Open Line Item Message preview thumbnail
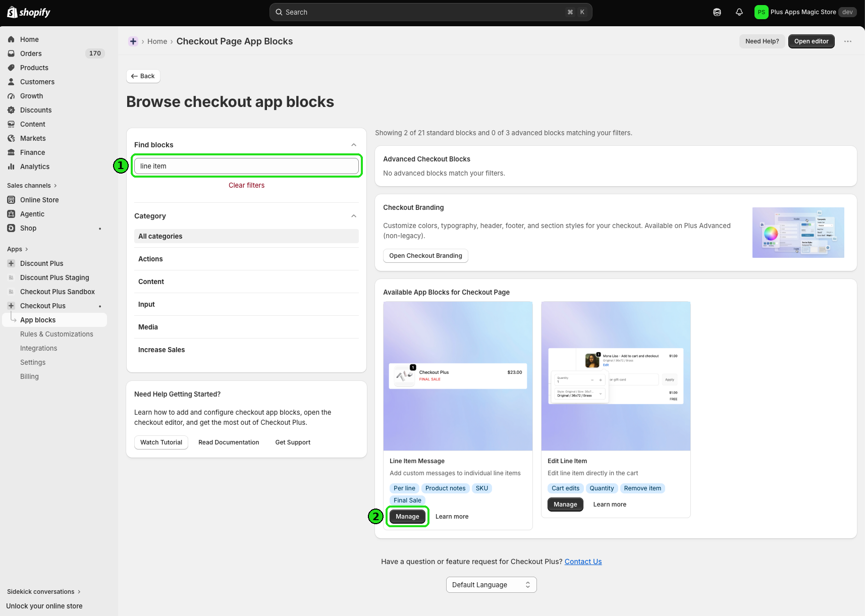This screenshot has height=616, width=865. 458,376
